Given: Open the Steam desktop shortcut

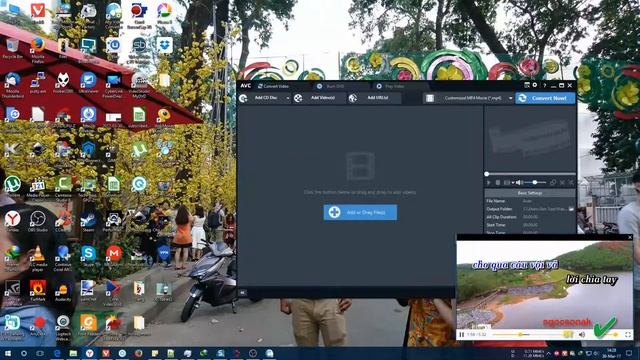Looking at the screenshot, I should tap(88, 222).
